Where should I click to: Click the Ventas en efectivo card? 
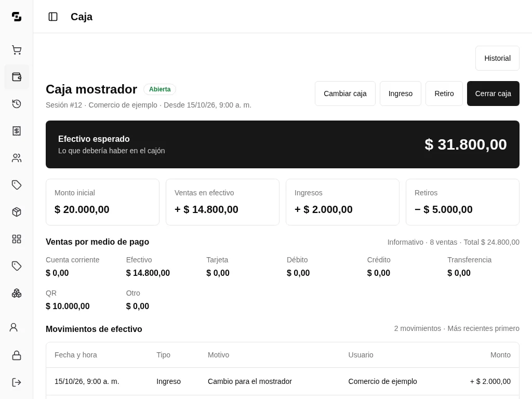(x=222, y=202)
